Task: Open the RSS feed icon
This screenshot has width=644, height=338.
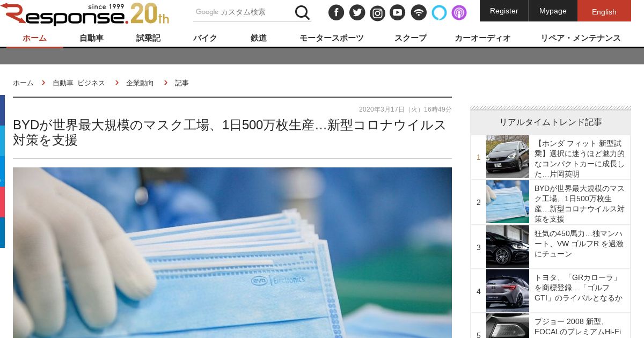Action: (419, 12)
